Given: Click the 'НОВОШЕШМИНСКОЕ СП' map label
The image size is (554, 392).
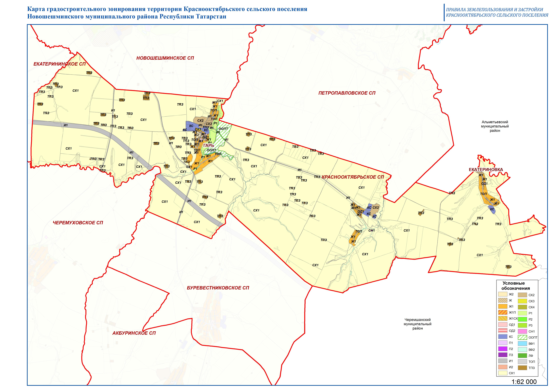Looking at the screenshot, I should 165,58.
